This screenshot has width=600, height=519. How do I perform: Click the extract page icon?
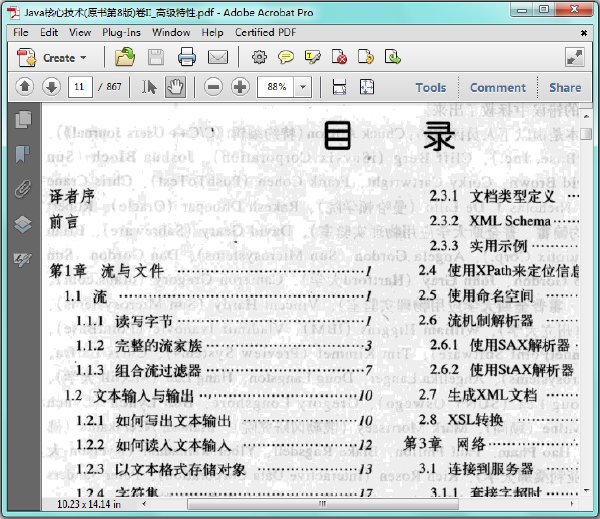coord(393,57)
